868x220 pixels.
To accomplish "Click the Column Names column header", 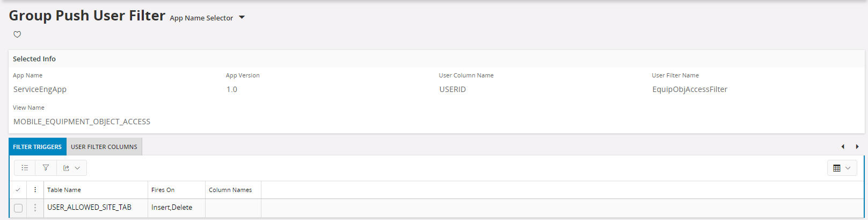I will pos(230,190).
